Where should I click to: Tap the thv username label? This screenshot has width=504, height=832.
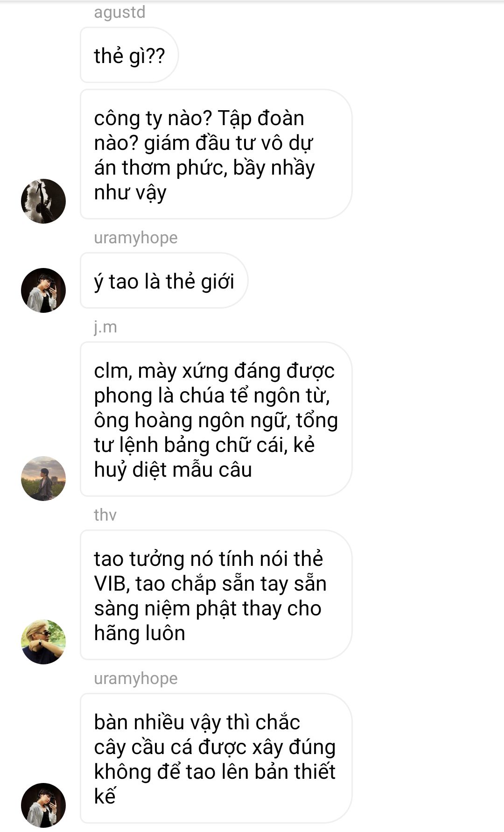pos(105,515)
